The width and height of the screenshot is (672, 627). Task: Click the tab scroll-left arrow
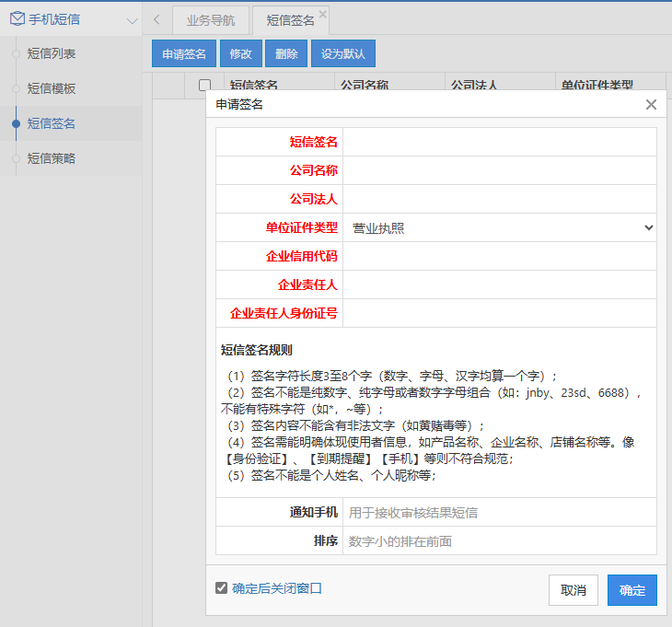[156, 19]
